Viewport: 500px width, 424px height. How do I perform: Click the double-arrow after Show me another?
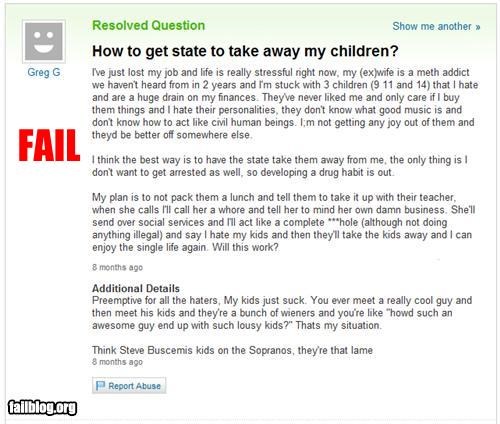click(x=478, y=27)
